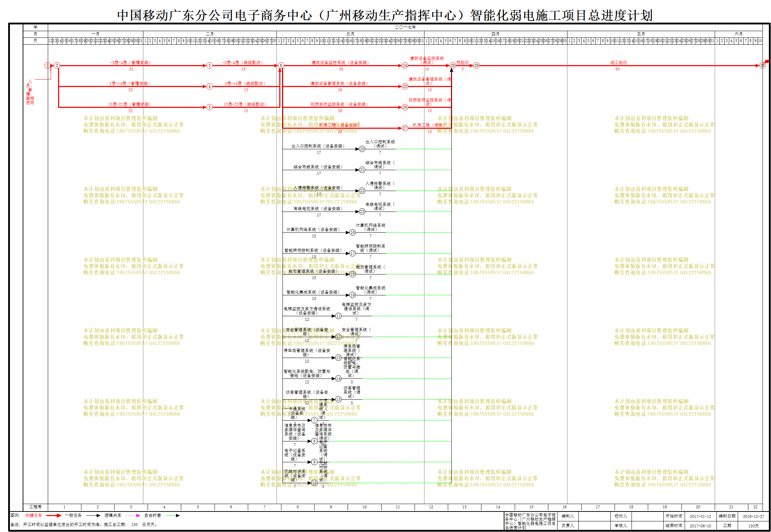771x532 pixels.
Task: Select node 23 on 有线电视系统 row
Action: pyautogui.click(x=362, y=212)
